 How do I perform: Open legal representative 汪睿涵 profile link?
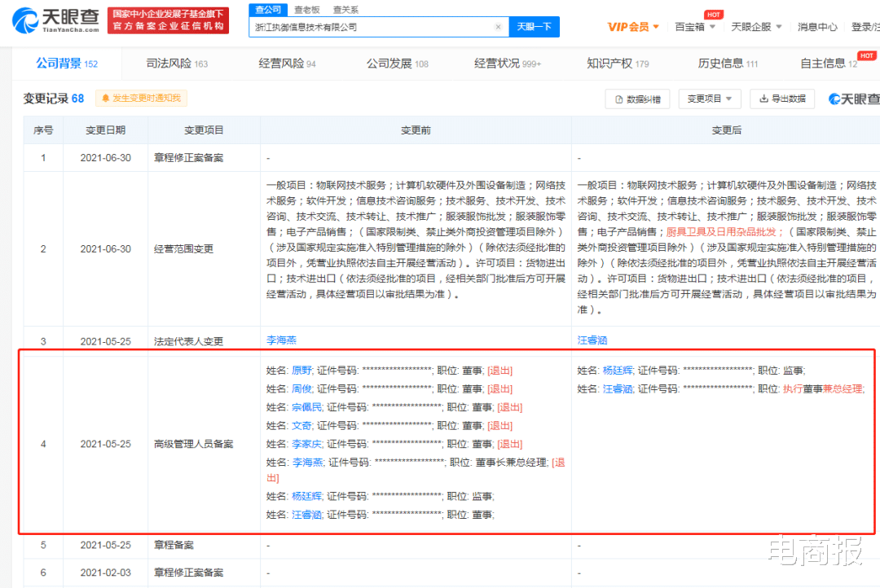pos(592,340)
